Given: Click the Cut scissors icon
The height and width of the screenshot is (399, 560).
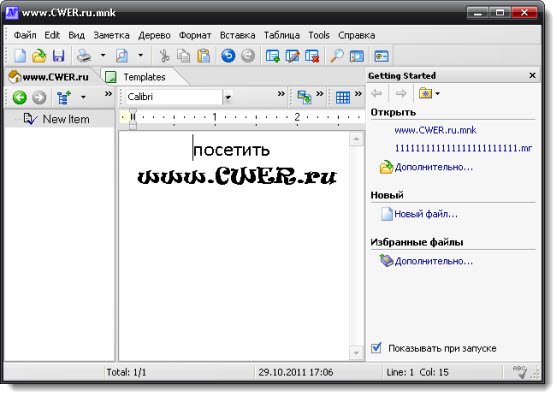Looking at the screenshot, I should point(164,56).
